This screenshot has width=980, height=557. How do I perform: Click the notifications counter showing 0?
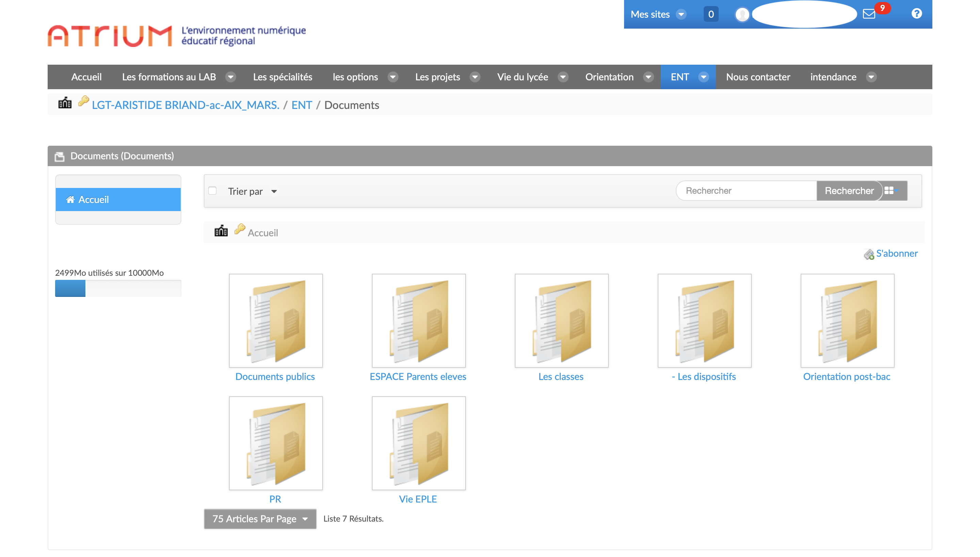click(710, 14)
